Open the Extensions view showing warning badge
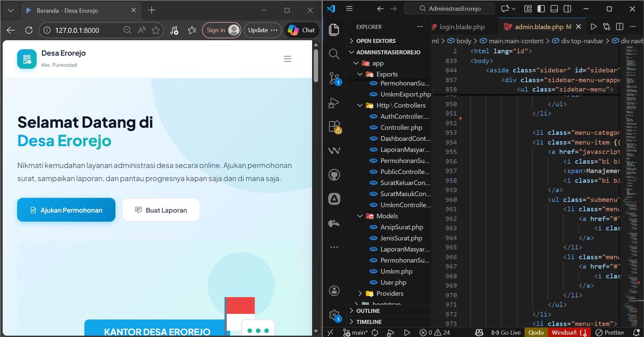The height and width of the screenshot is (337, 644). pos(334,127)
